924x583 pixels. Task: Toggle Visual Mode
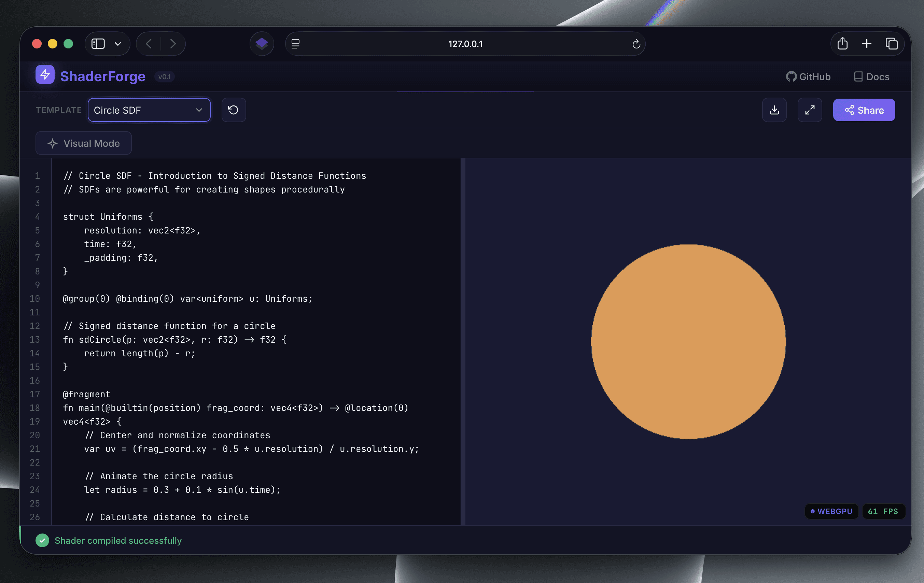[84, 143]
